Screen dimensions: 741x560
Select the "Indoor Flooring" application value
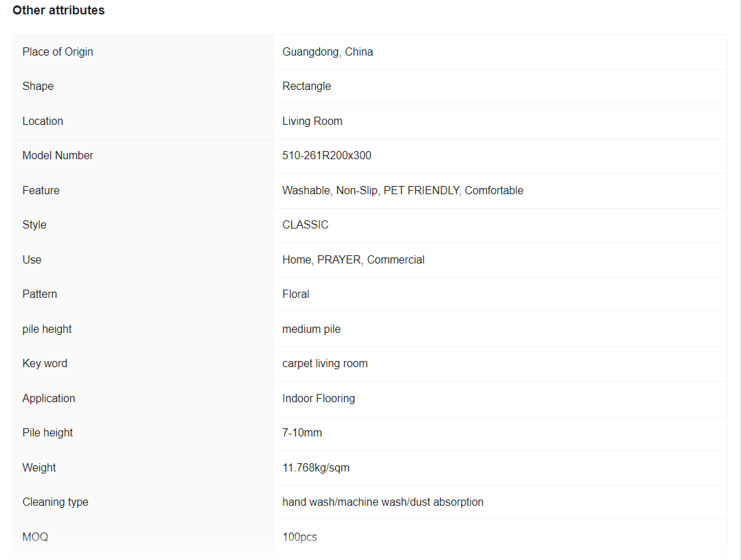pos(318,399)
